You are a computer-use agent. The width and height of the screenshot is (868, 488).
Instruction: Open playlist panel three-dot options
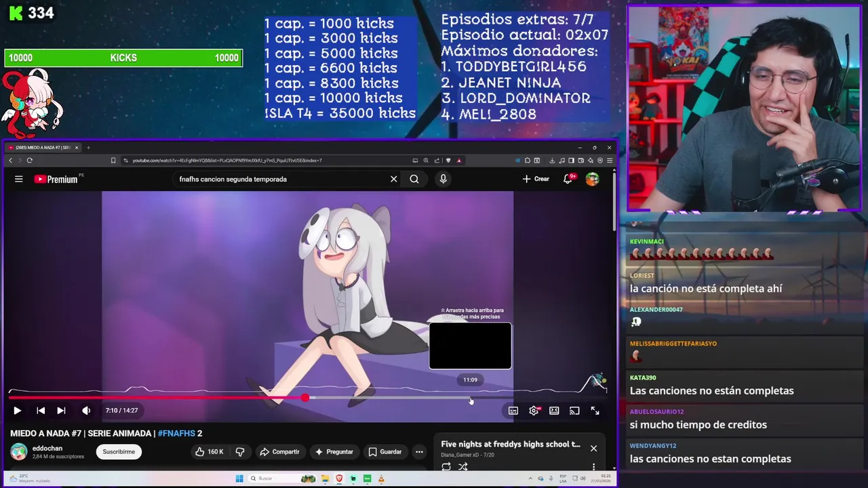pos(593,466)
